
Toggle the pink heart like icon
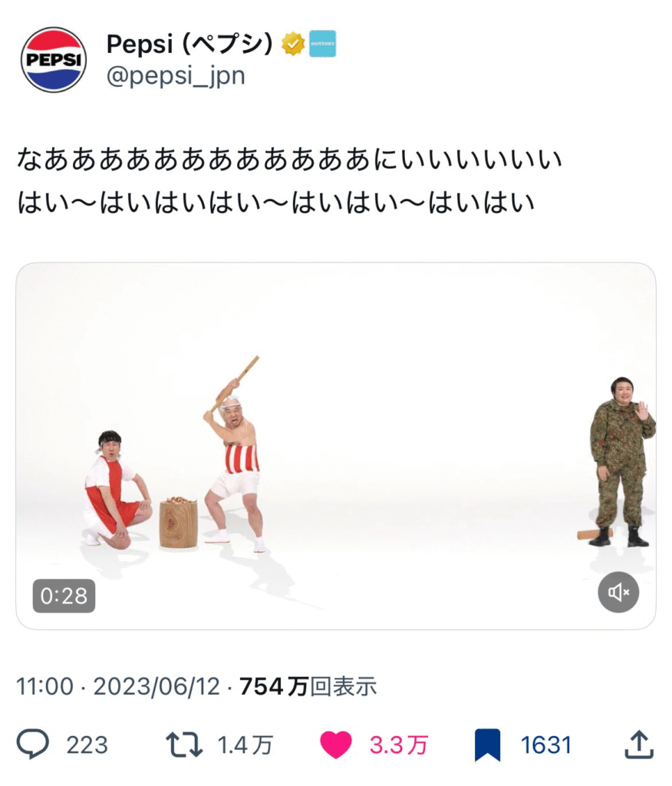coord(336,745)
